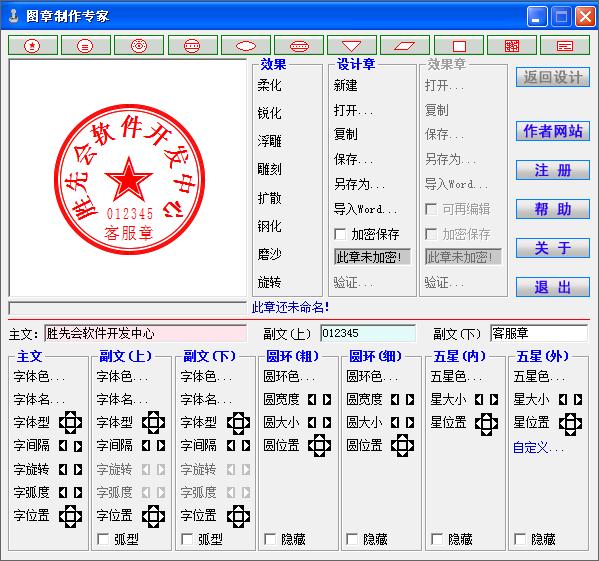
Task: Decrease 圆大小 for 圆环(细) with left arrow
Action: point(395,422)
